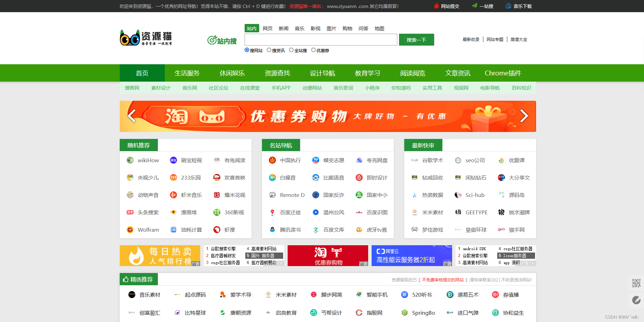
Task: Click the wikiHow site icon
Action: pyautogui.click(x=130, y=160)
